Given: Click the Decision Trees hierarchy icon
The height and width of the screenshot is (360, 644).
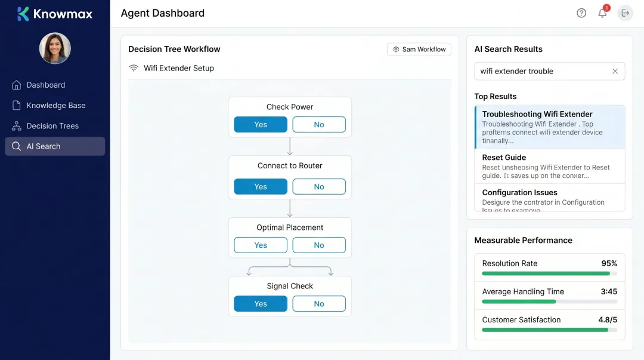Looking at the screenshot, I should pos(17,126).
